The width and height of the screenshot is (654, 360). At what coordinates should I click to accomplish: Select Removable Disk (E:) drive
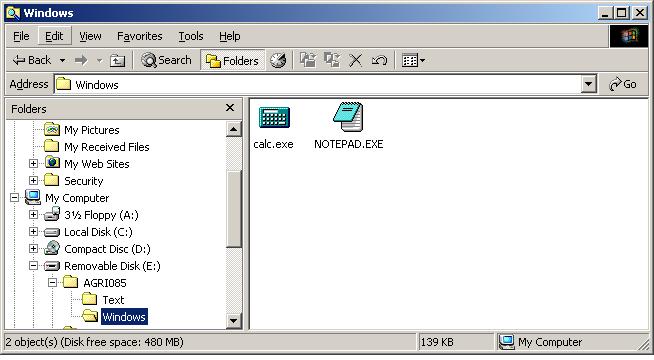point(112,266)
